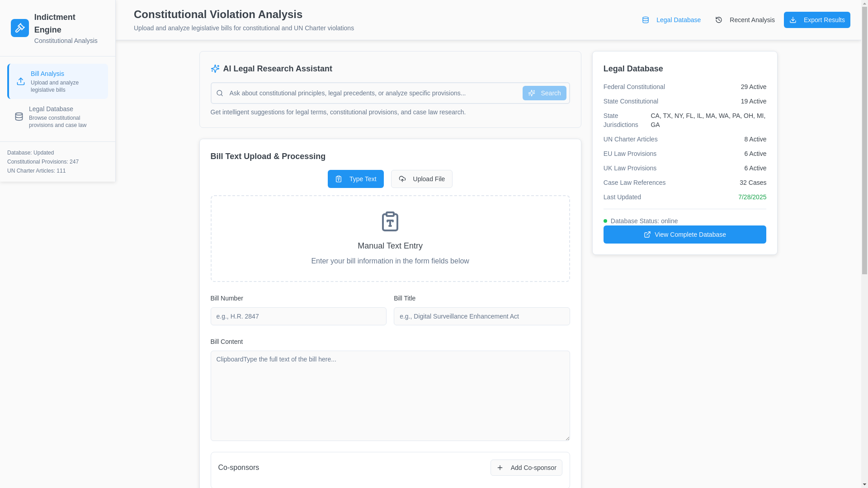This screenshot has width=868, height=488.
Task: Click the UK Law Provisions label
Action: tap(630, 168)
